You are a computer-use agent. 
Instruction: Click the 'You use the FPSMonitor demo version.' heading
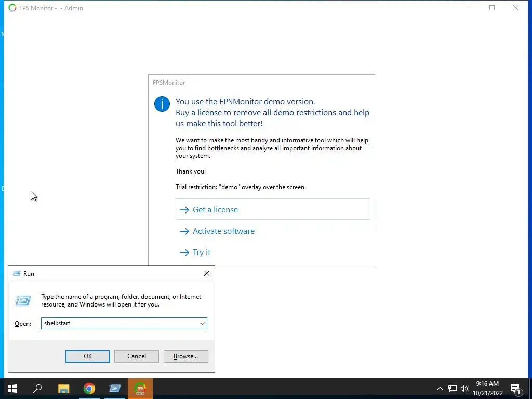click(245, 101)
